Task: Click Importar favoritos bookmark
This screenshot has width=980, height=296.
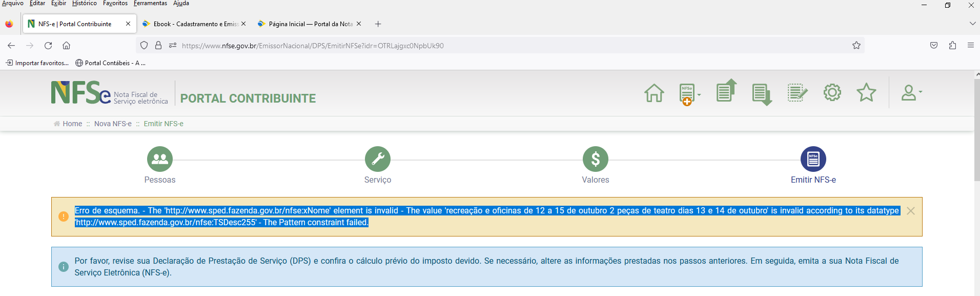Action: coord(37,63)
